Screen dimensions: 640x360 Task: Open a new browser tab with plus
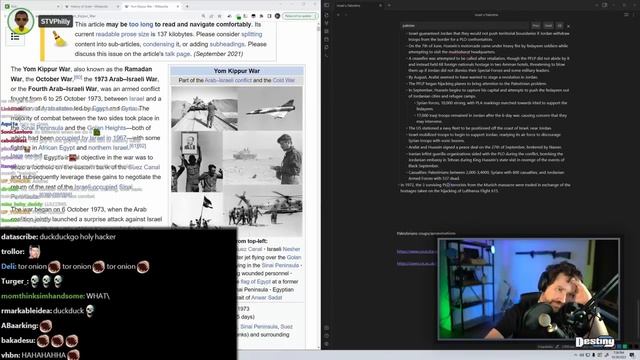(187, 6)
